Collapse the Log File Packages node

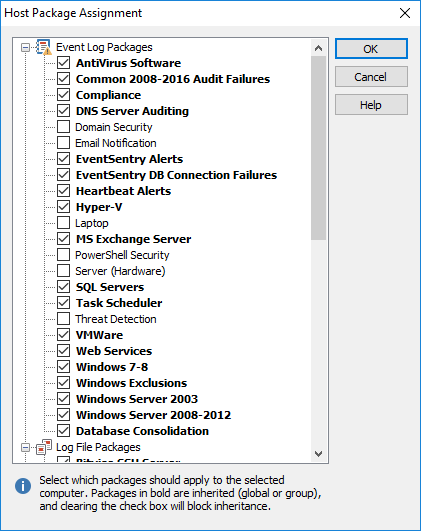pos(25,448)
